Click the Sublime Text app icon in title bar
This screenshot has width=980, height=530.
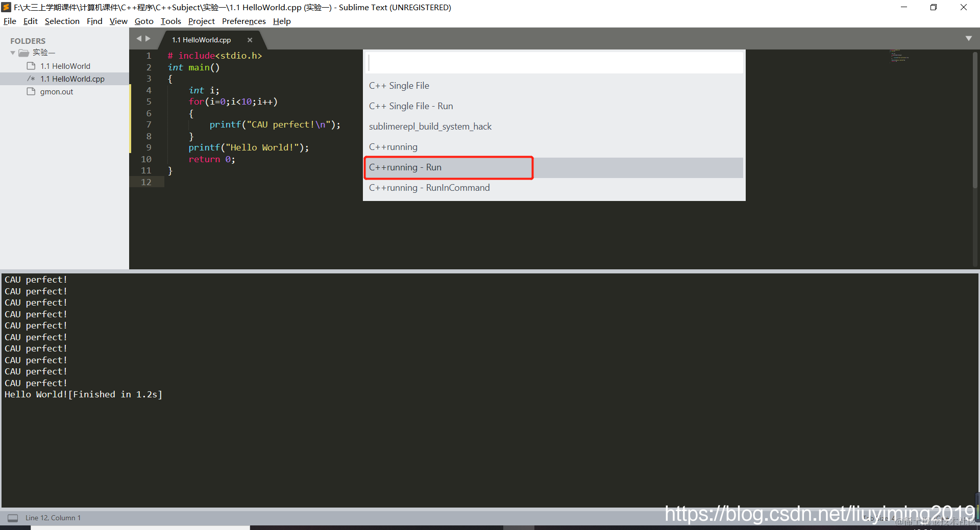pos(6,7)
